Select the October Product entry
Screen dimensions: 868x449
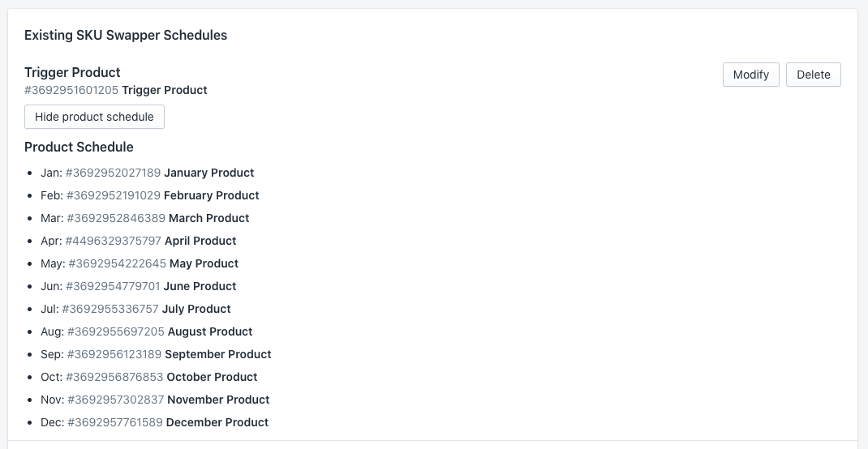click(212, 377)
